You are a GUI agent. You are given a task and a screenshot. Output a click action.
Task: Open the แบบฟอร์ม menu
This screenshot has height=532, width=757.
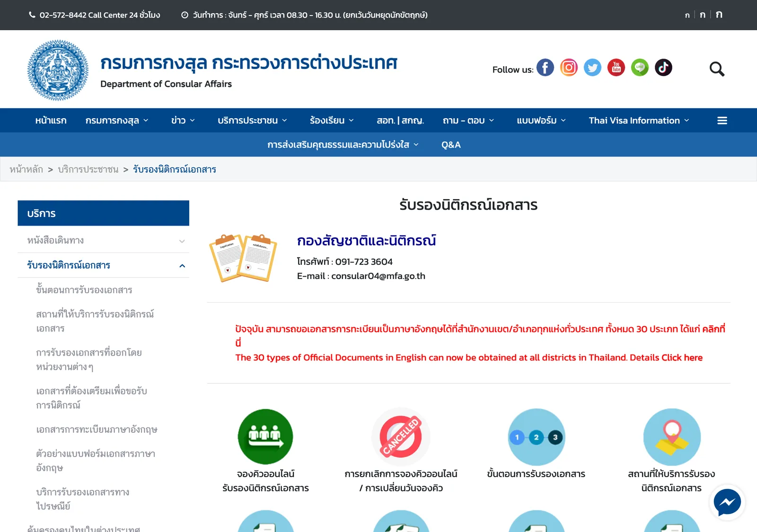541,121
